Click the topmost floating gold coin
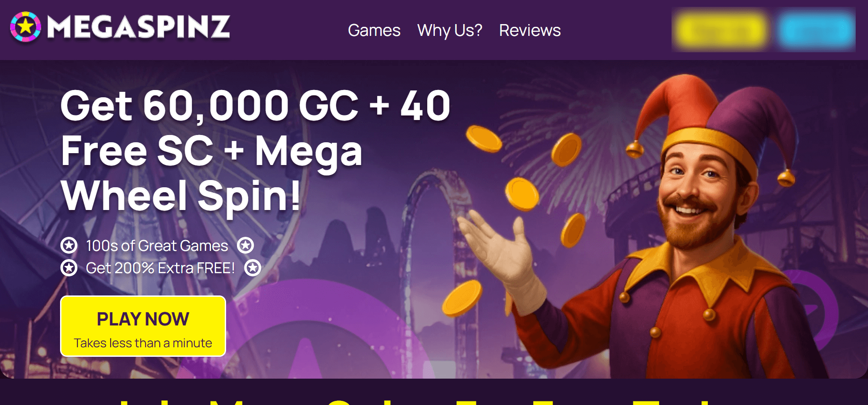This screenshot has height=405, width=868. (x=484, y=139)
